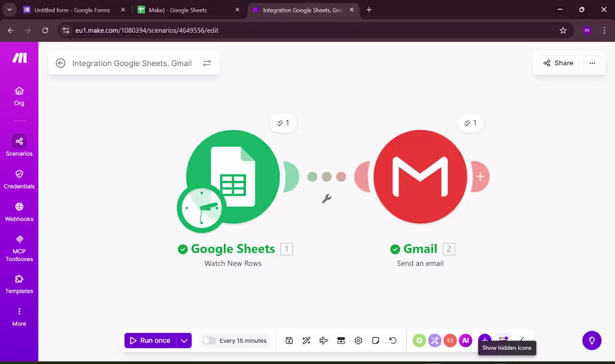615x364 pixels.
Task: Open the clock schedule on Google Sheets module
Action: pos(202,209)
